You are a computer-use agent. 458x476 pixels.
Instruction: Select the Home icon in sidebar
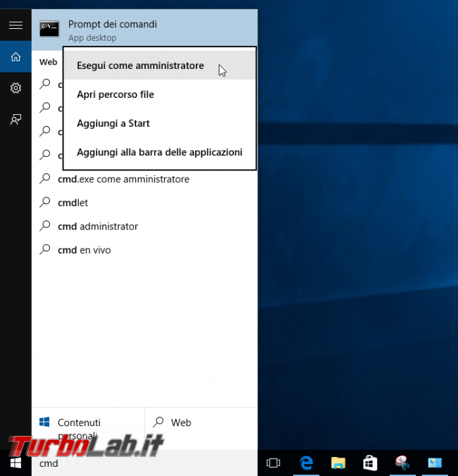[16, 57]
